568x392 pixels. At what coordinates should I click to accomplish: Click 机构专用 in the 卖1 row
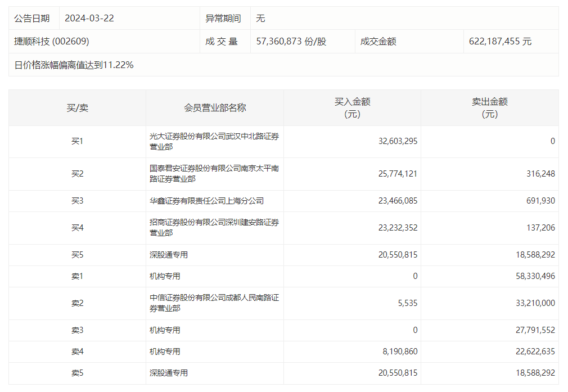pos(165,276)
